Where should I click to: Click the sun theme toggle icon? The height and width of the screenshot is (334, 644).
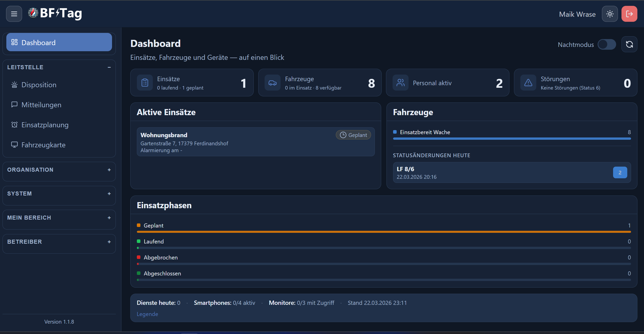(x=610, y=14)
